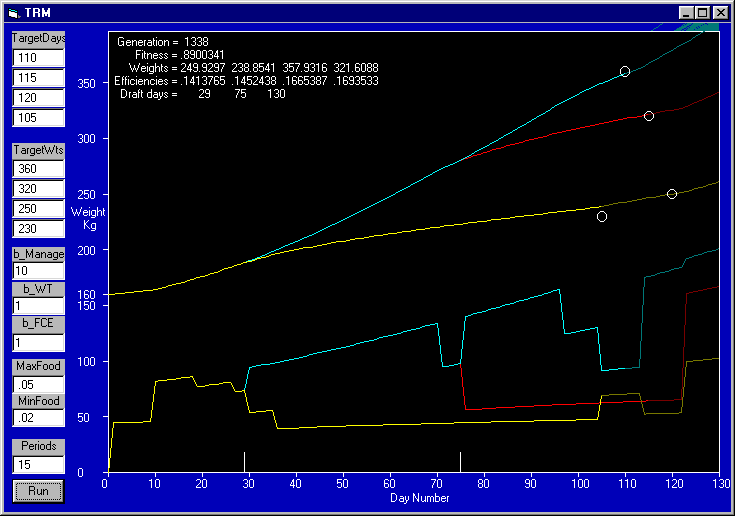Screen dimensions: 735x516
Task: Select the TargetDays field containing 110
Action: [x=38, y=58]
